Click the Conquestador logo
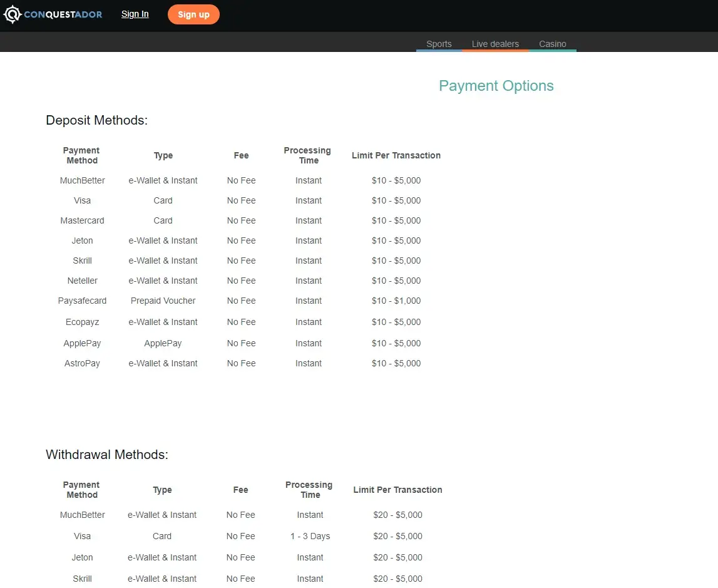This screenshot has width=718, height=588. point(53,14)
